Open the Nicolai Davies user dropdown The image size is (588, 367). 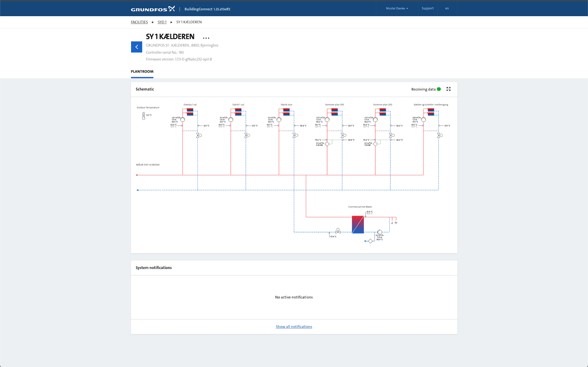[397, 8]
